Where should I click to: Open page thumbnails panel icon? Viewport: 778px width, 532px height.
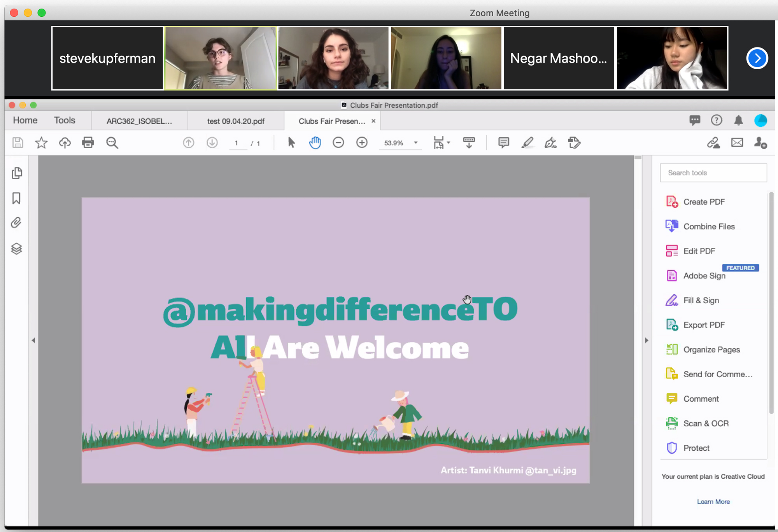17,173
